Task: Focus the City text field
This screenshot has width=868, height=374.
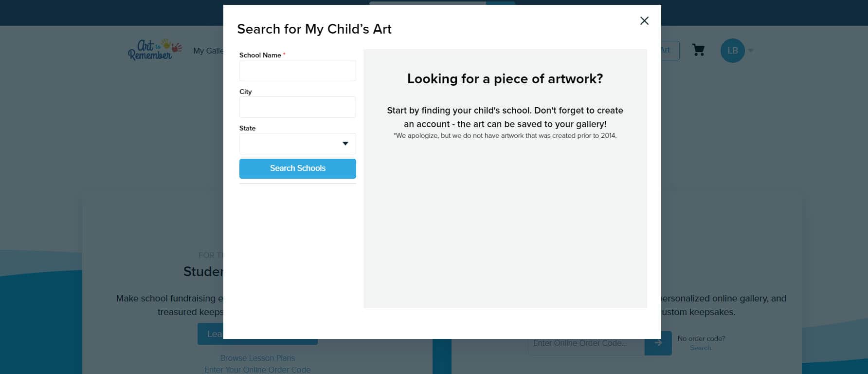Action: pyautogui.click(x=297, y=107)
